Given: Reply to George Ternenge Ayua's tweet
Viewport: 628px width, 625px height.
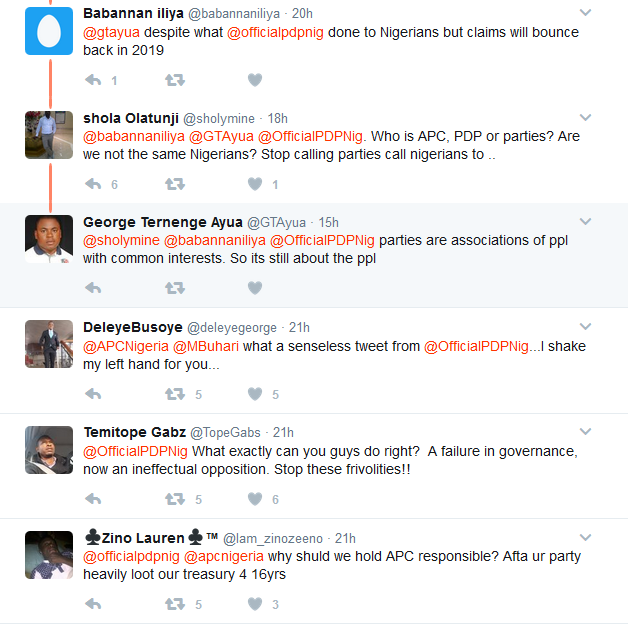Looking at the screenshot, I should (93, 288).
